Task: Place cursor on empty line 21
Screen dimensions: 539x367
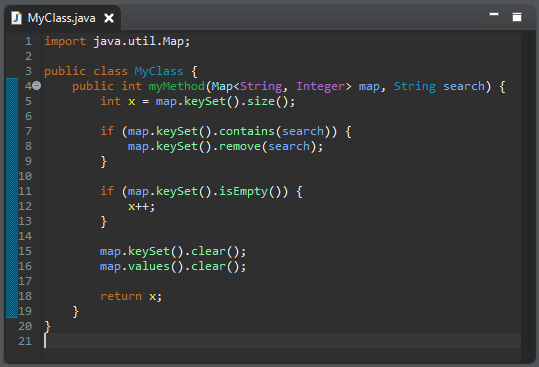Action: click(x=282, y=341)
